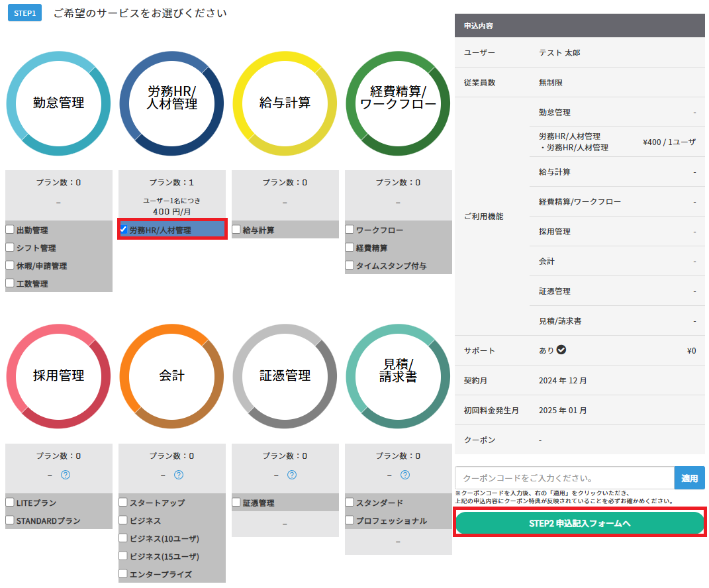
Task: Open the help icon under 会計
Action: pyautogui.click(x=178, y=475)
